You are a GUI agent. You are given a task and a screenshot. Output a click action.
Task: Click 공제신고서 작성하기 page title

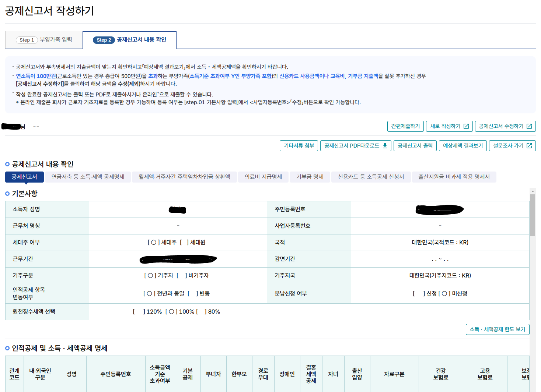pos(50,11)
